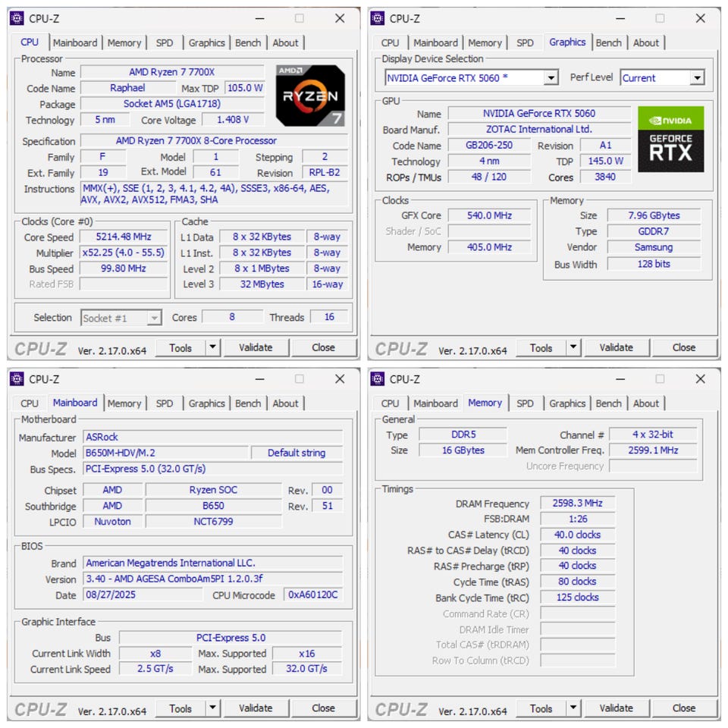Minimize the Memory tab window
The height and width of the screenshot is (728, 728).
point(620,379)
